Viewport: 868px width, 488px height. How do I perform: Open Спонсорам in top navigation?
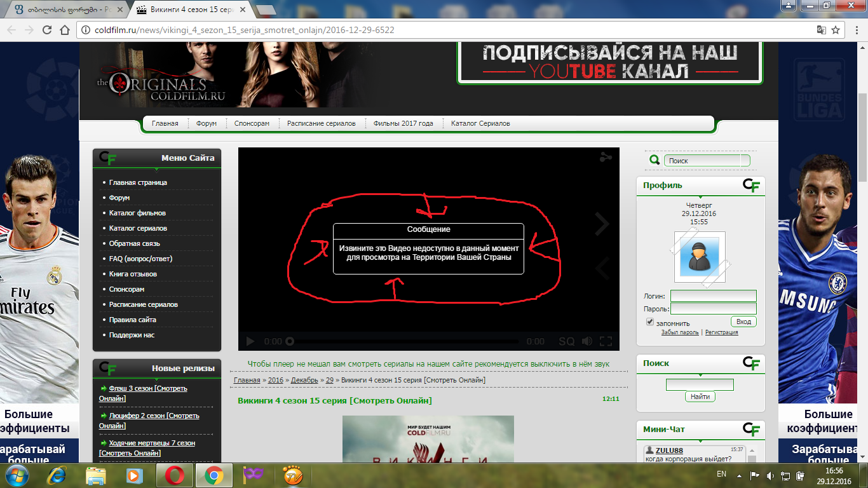click(x=252, y=123)
